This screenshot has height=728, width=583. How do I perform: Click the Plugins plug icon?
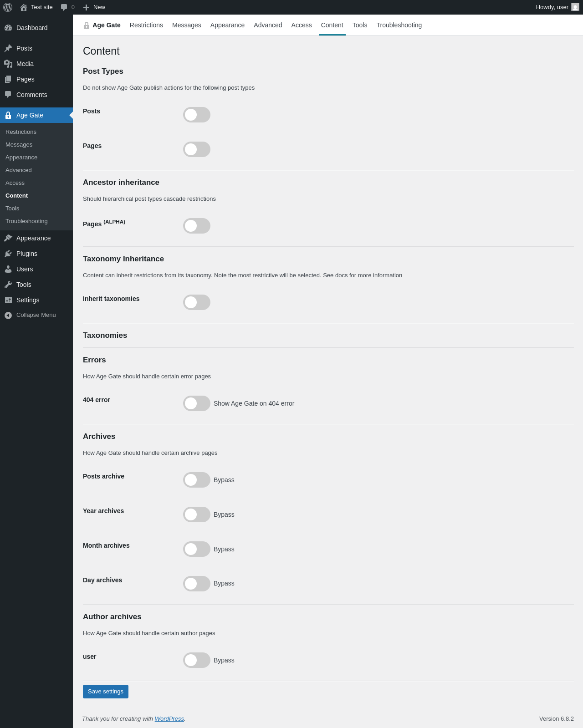point(8,254)
